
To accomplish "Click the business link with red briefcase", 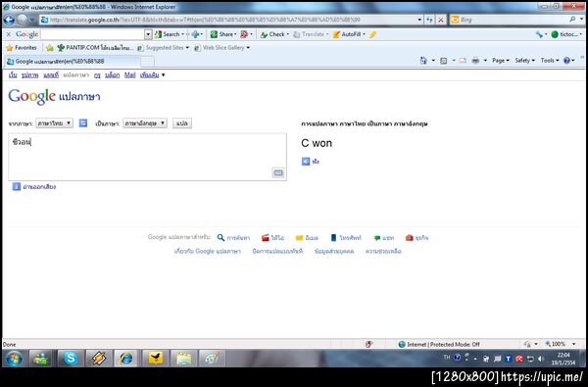I will click(416, 238).
